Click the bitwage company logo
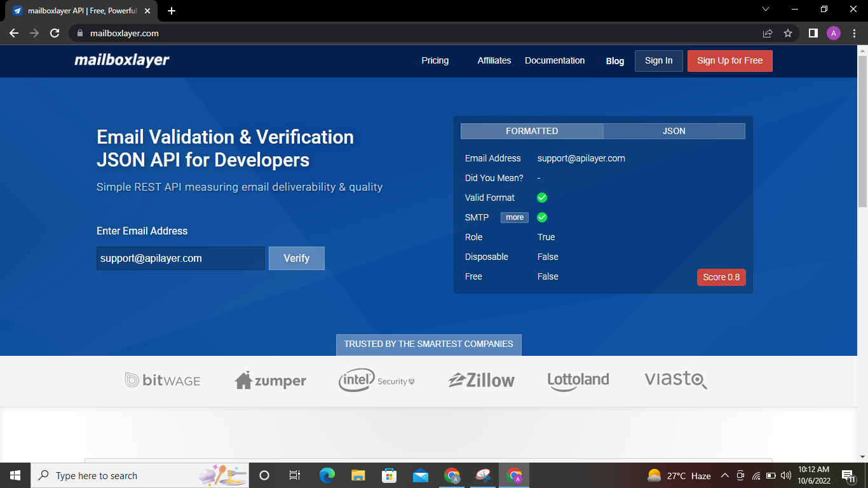Image resolution: width=868 pixels, height=488 pixels. (x=163, y=381)
